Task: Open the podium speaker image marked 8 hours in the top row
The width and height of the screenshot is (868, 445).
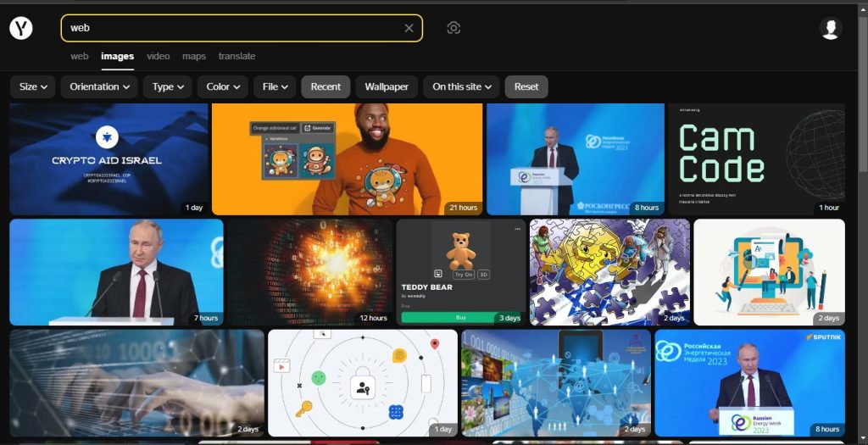Action: [576, 159]
